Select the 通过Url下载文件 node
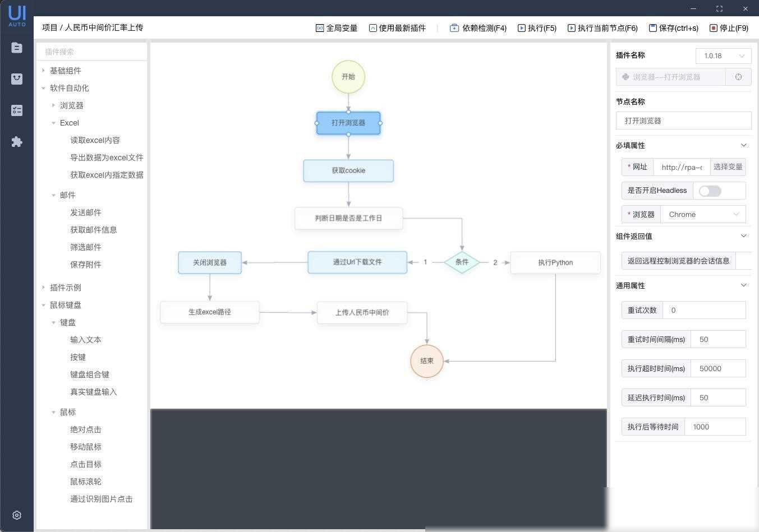Viewport: 759px width, 532px height. [x=357, y=262]
